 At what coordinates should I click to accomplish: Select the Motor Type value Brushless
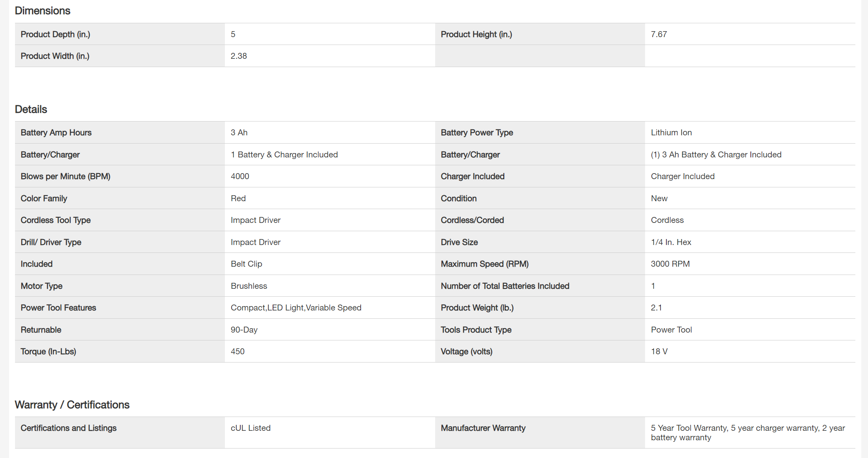[x=249, y=286]
